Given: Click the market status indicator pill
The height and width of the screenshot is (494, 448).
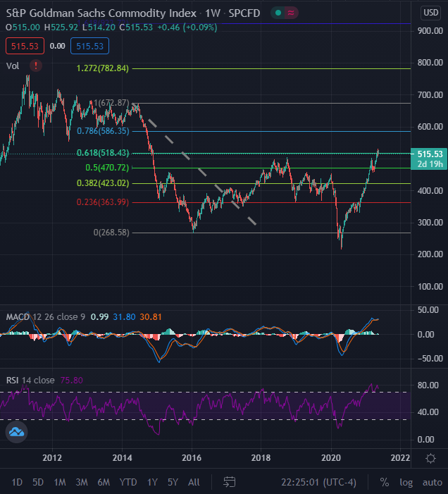Looking at the screenshot, I should pyautogui.click(x=288, y=13).
